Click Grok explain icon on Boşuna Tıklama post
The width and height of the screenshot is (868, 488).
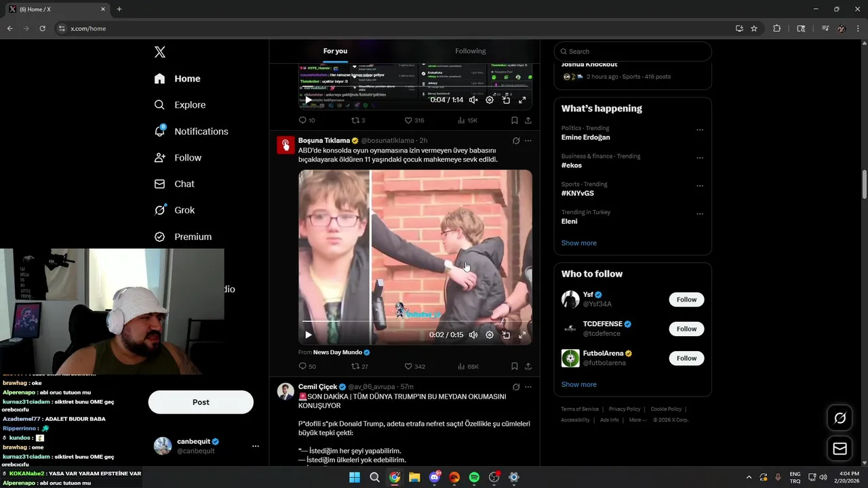pyautogui.click(x=516, y=141)
